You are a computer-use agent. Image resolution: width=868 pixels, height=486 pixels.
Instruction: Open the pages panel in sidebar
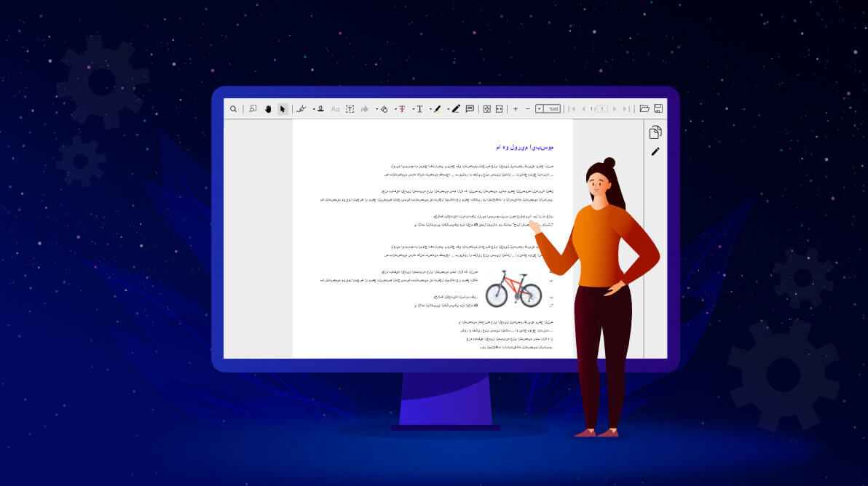[655, 132]
